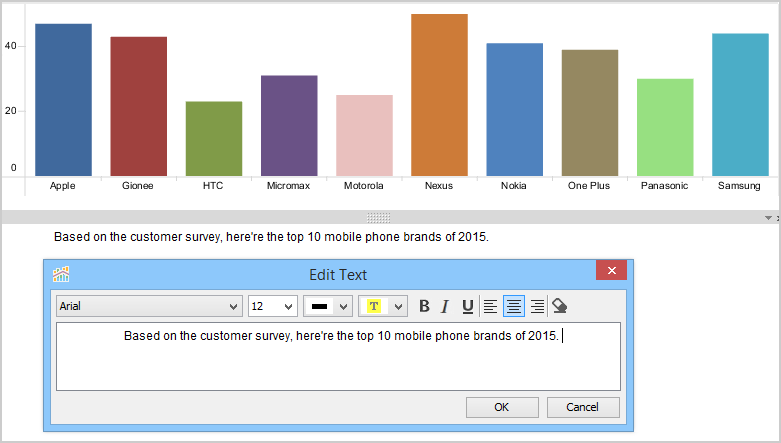Image resolution: width=781 pixels, height=443 pixels.
Task: Click the 'Micromax' axis label
Action: [288, 186]
